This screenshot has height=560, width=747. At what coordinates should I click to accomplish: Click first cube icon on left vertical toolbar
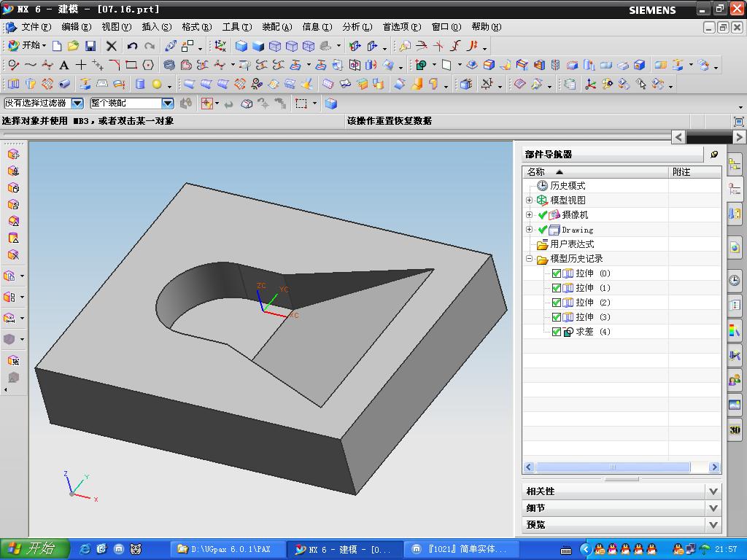tap(13, 155)
